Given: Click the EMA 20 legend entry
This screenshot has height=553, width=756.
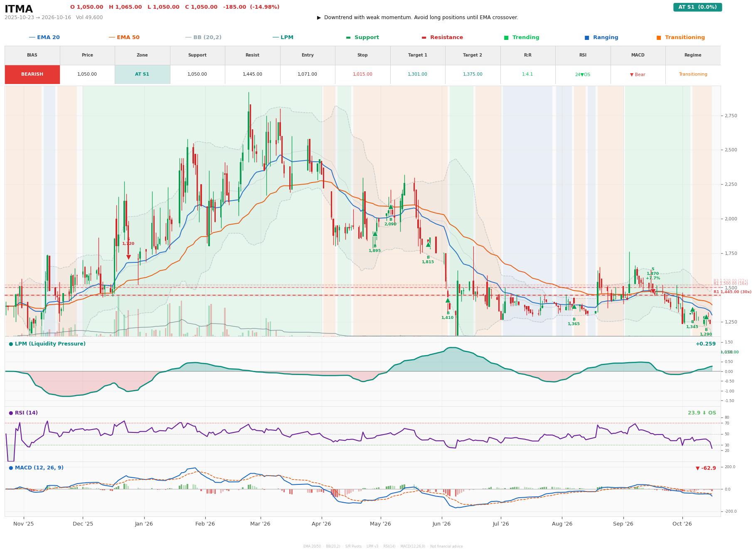Looking at the screenshot, I should [x=44, y=37].
